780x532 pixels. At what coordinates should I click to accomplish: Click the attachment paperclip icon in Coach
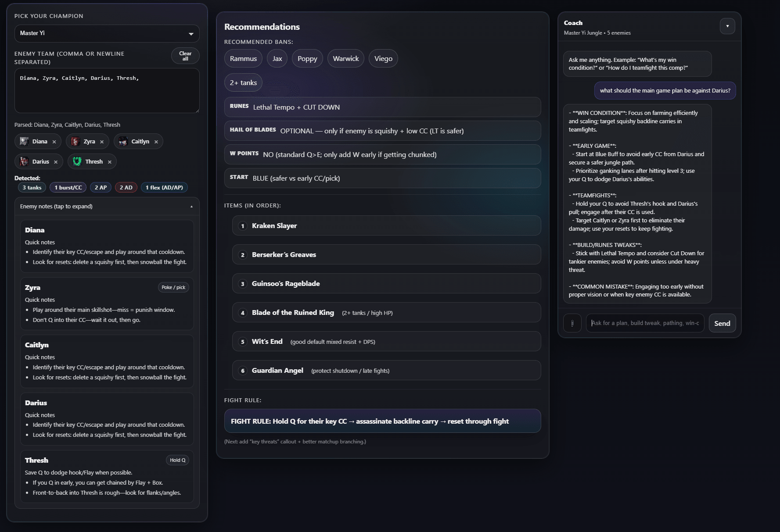tap(572, 323)
